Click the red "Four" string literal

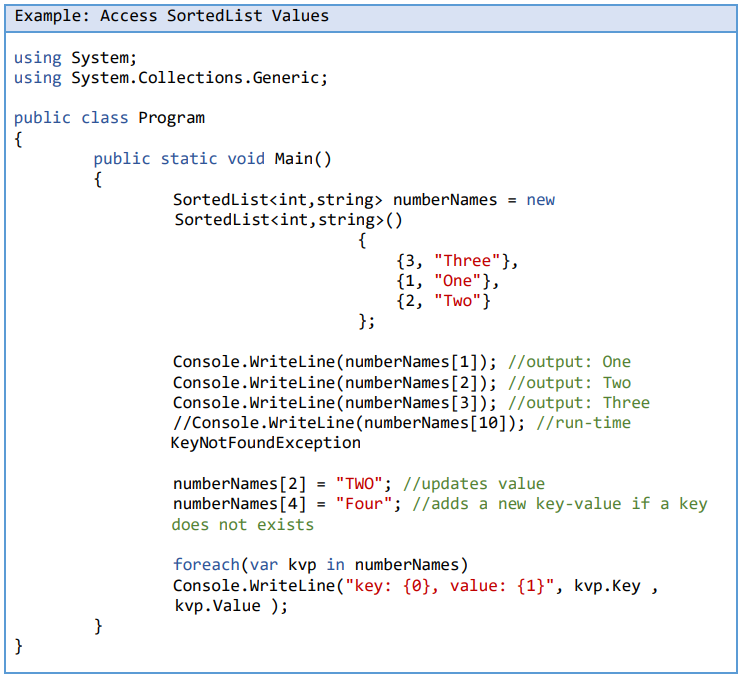[x=364, y=504]
